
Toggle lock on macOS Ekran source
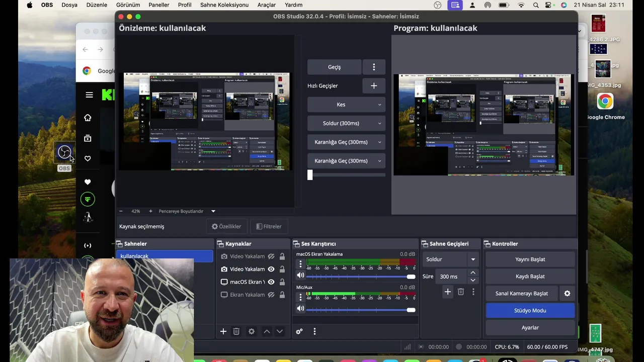(x=282, y=282)
